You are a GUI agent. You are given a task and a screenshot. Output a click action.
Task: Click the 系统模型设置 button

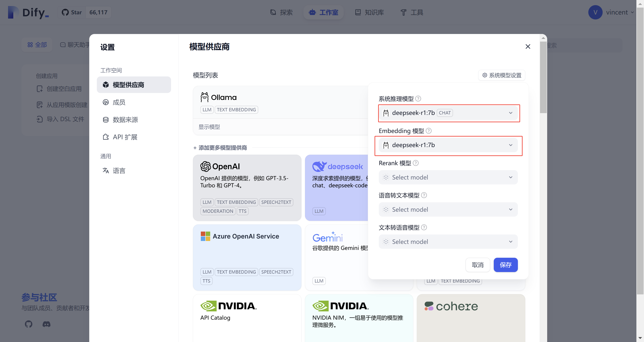coord(502,75)
